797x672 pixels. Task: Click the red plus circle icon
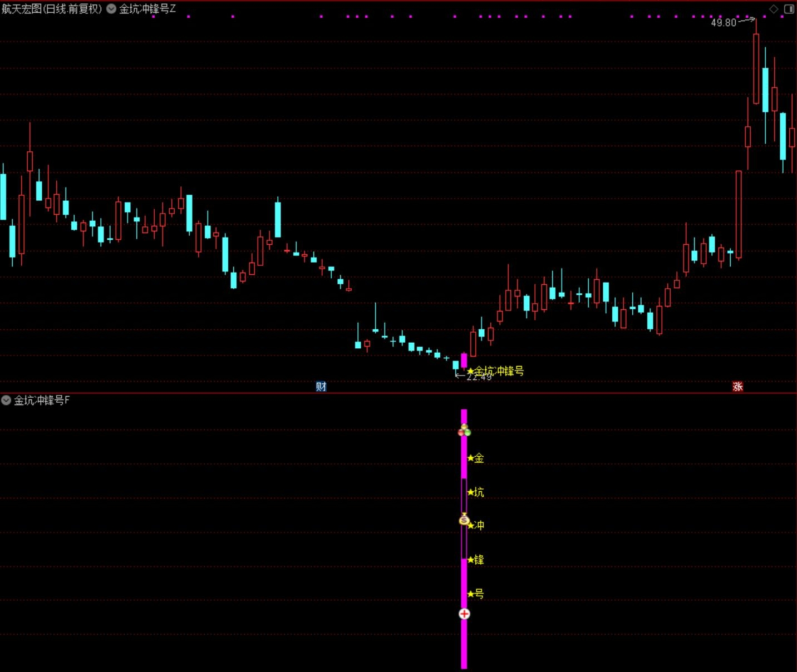pos(464,614)
